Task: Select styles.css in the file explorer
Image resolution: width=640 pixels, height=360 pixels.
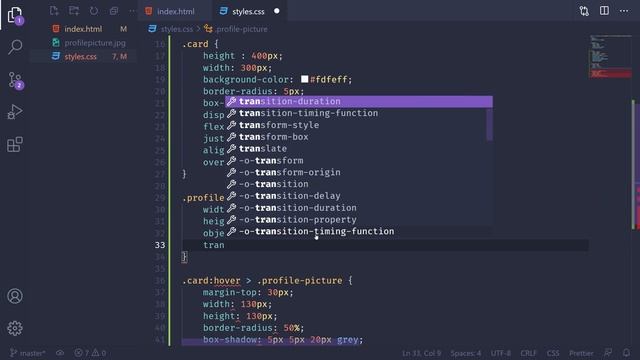Action: 80,56
